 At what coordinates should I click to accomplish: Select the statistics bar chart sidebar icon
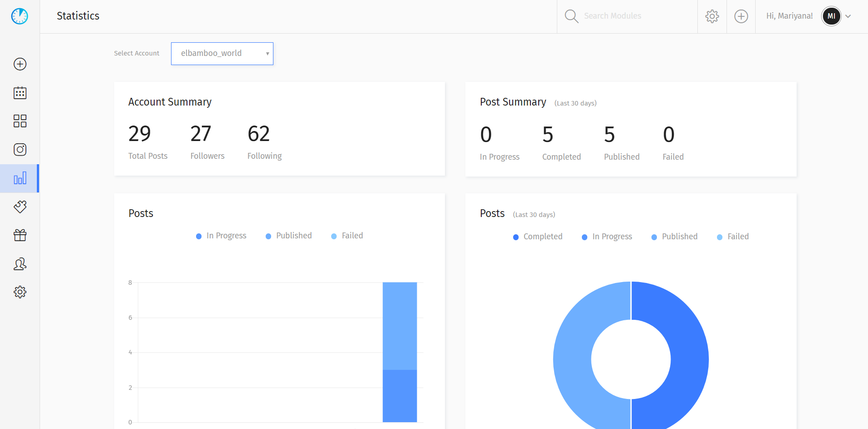20,178
